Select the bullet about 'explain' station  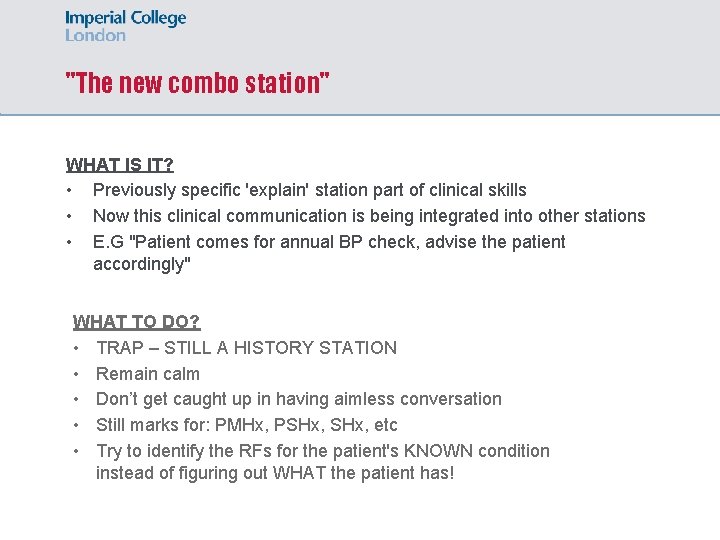click(309, 190)
